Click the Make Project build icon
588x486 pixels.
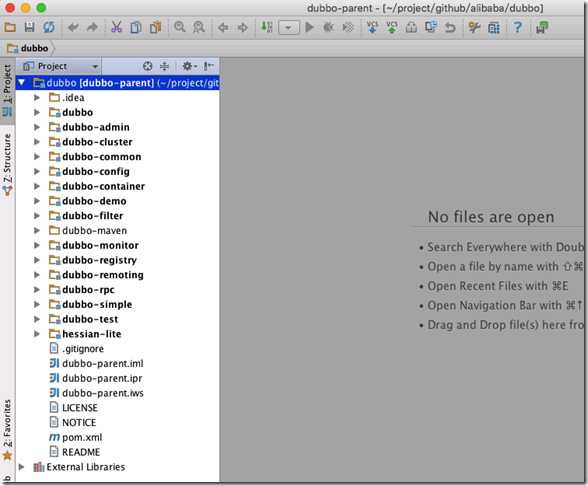pos(267,27)
